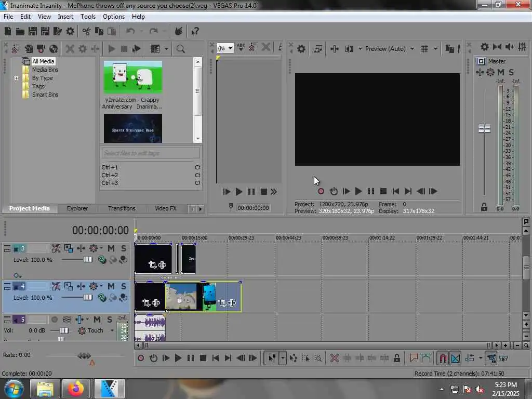Viewport: 532px width, 399px height.
Task: Toggle Automatic Crossfades button
Action: pyautogui.click(x=455, y=358)
